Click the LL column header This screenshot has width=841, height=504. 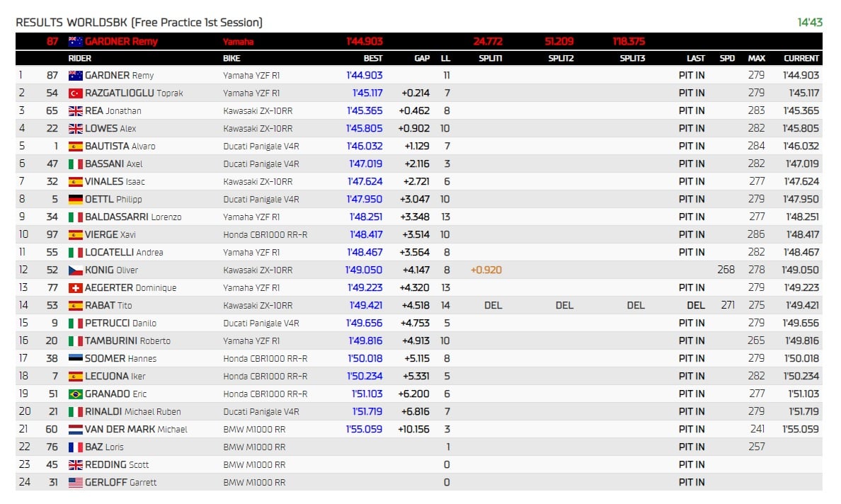pos(446,58)
